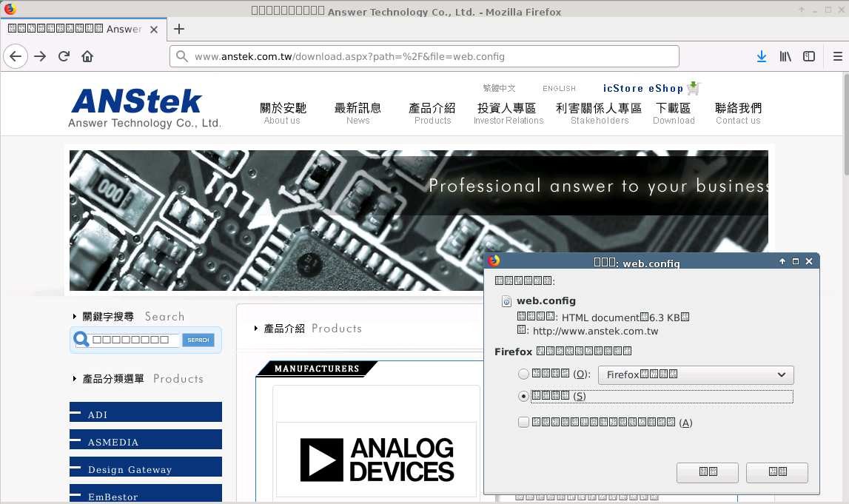Screen dimensions: 849x504
Task: Open the Products menu in navigation
Action: [x=432, y=113]
